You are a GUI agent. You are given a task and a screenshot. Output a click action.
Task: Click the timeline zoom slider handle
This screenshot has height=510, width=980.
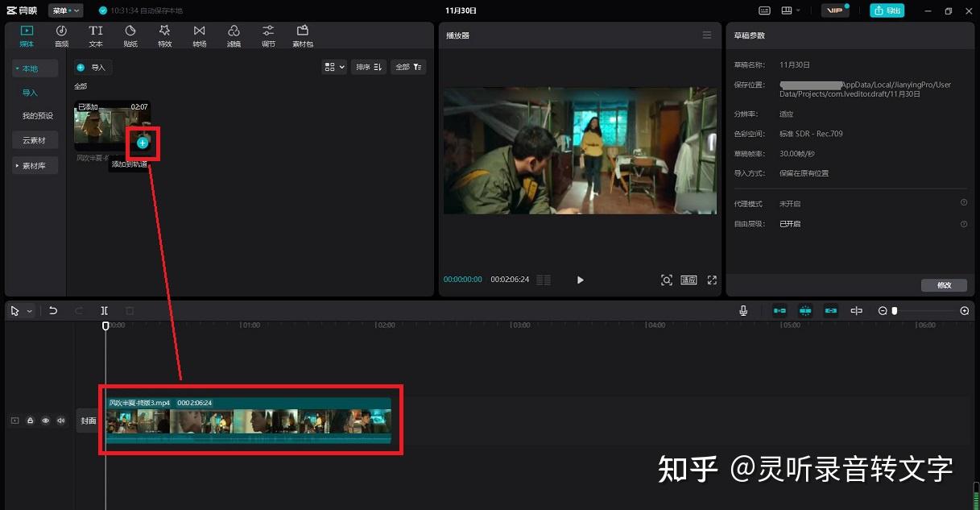pyautogui.click(x=895, y=311)
